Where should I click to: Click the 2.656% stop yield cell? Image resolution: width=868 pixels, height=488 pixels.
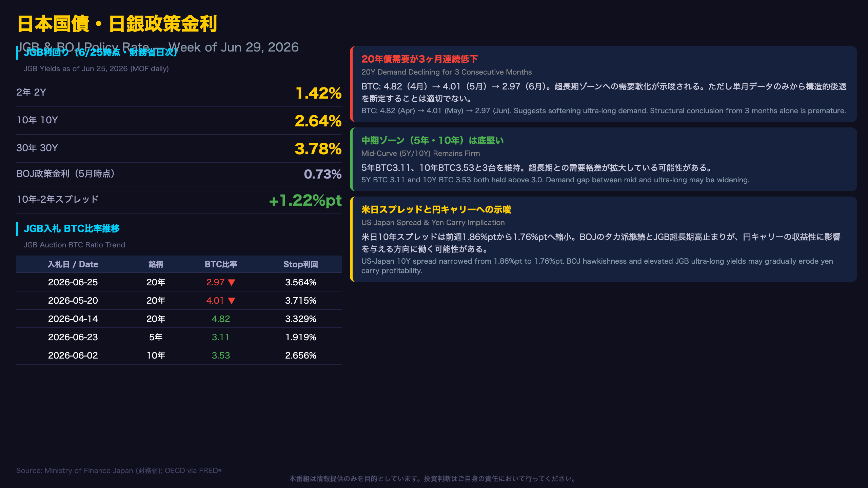(301, 355)
